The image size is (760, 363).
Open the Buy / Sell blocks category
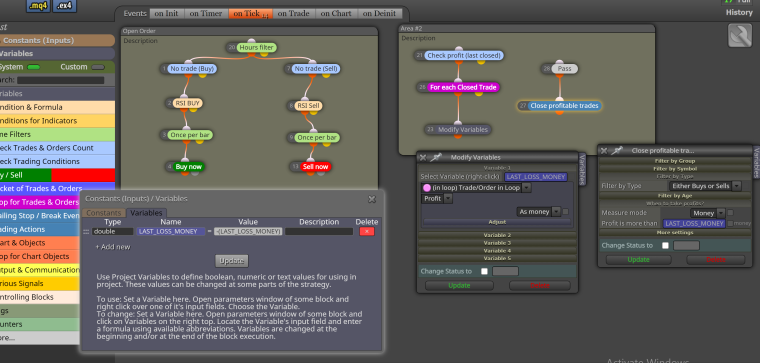click(x=57, y=175)
